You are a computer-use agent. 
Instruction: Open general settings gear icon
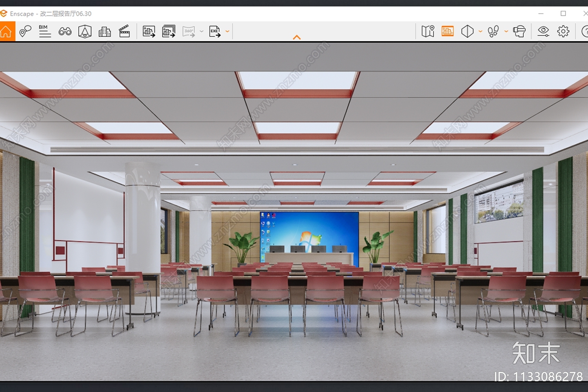pos(563,31)
